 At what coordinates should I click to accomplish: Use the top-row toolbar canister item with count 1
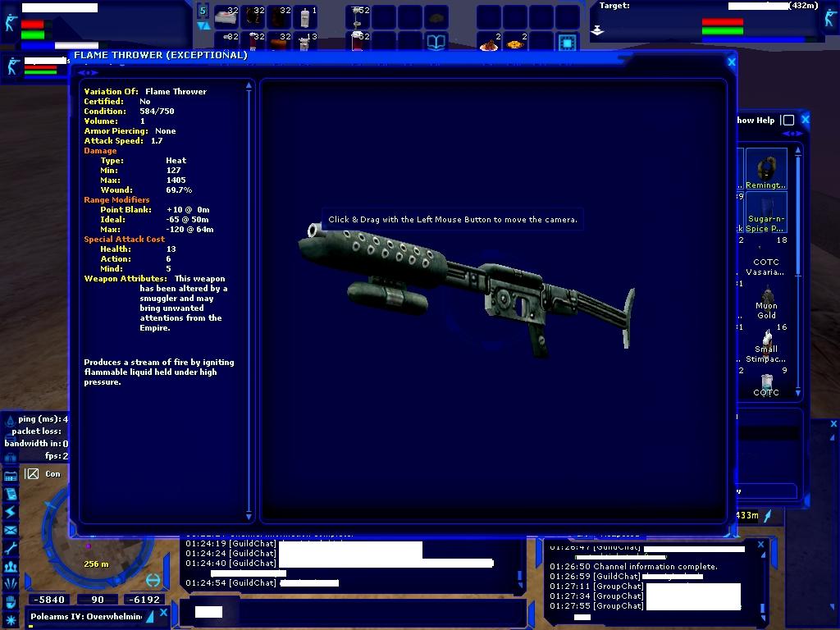coord(304,17)
